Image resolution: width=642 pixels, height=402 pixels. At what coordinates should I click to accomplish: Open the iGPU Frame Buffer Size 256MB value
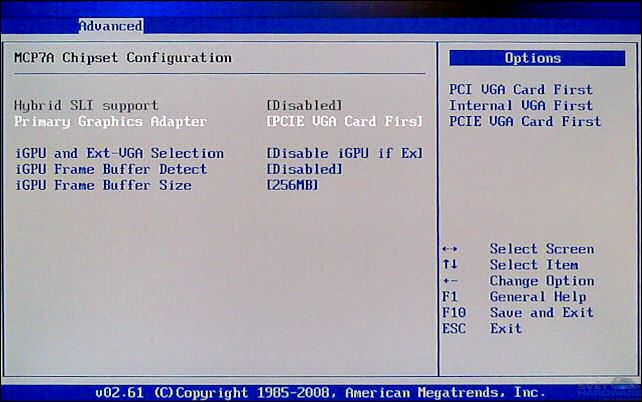point(293,185)
